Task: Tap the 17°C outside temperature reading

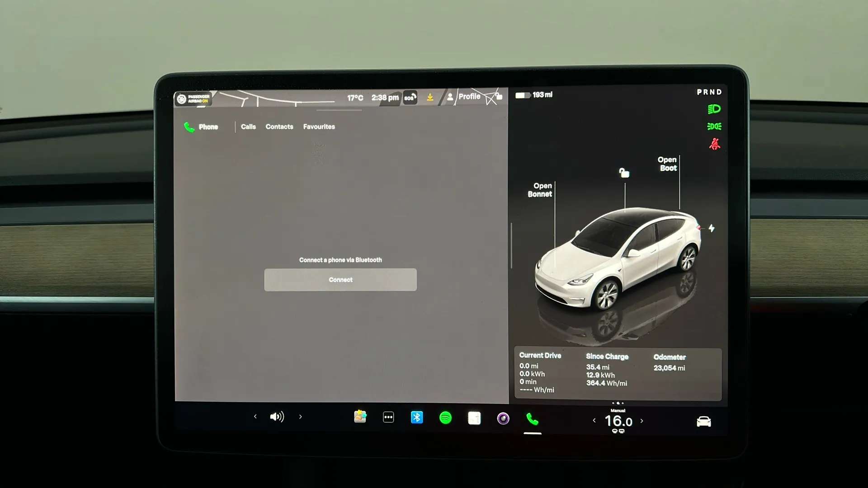Action: 355,98
